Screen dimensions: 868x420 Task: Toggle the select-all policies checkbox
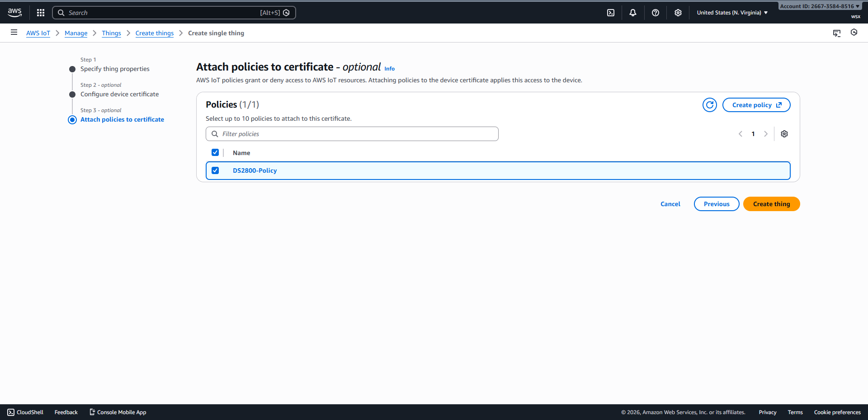click(215, 153)
